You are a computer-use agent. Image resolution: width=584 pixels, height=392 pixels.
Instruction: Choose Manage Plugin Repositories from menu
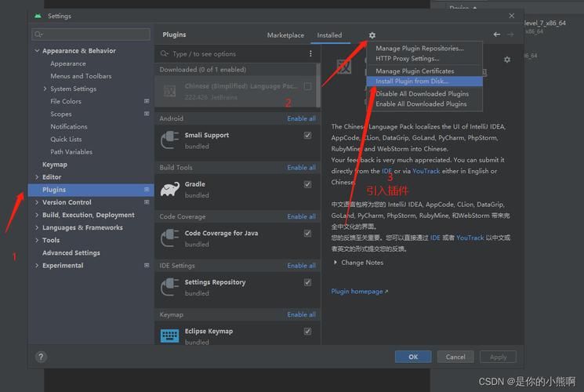point(425,48)
